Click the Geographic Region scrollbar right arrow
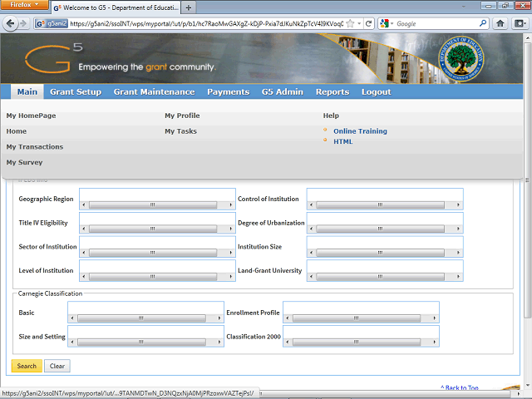 click(231, 205)
